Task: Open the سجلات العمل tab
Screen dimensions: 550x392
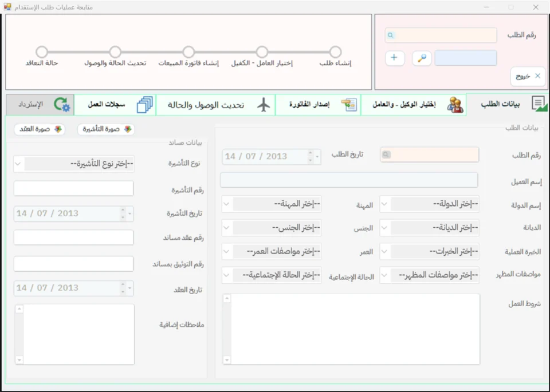Action: 115,104
